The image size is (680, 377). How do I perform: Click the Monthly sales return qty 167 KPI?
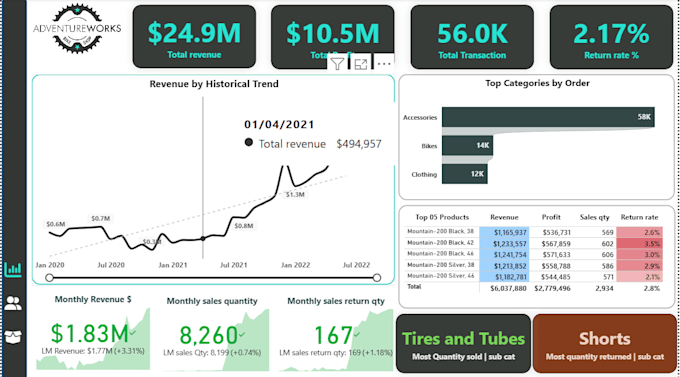(336, 334)
